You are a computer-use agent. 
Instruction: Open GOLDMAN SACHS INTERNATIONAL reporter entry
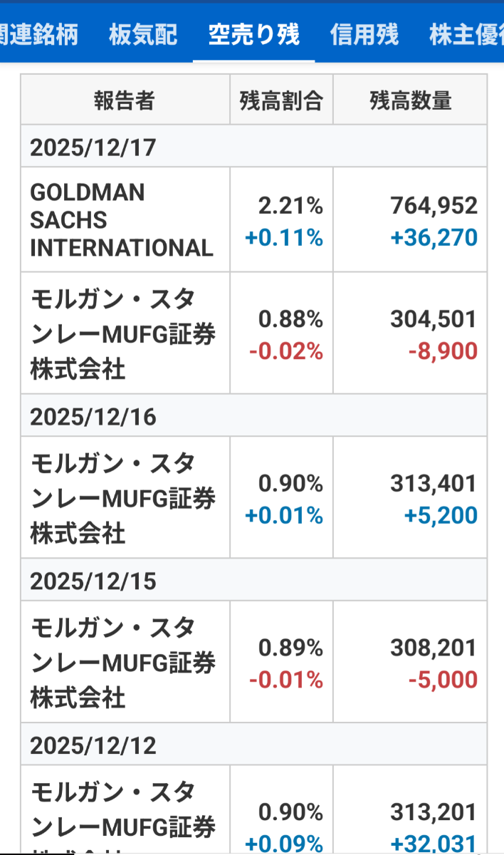tap(122, 219)
